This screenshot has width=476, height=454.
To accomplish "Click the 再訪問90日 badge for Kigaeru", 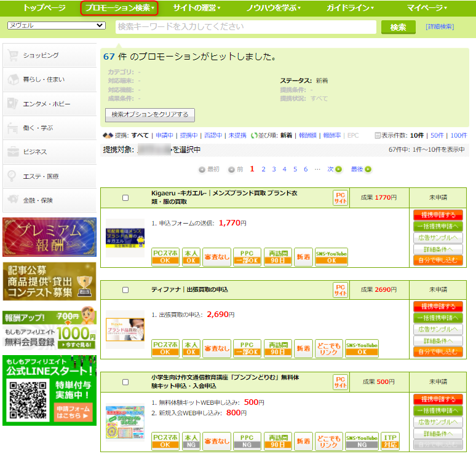I will tap(278, 257).
